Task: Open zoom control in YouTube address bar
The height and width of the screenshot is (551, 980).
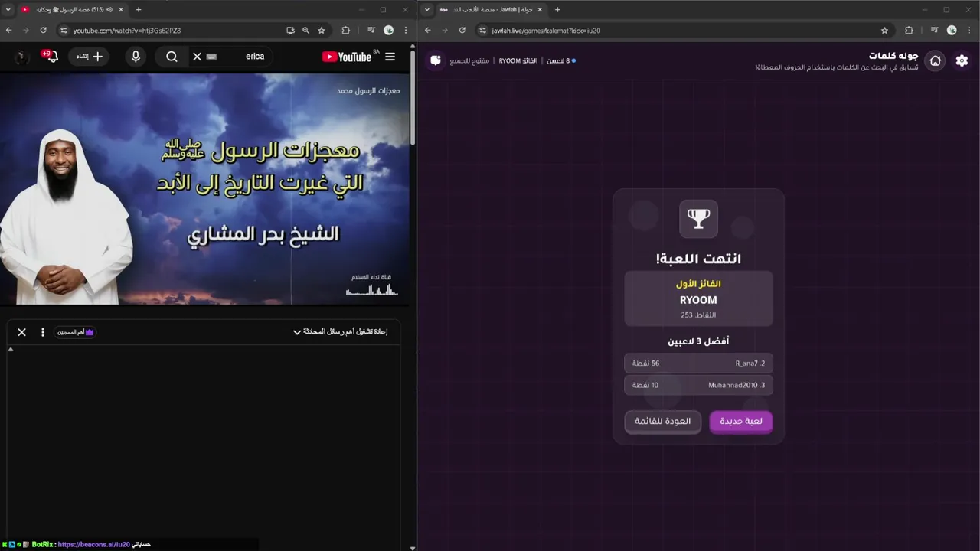Action: 305,31
